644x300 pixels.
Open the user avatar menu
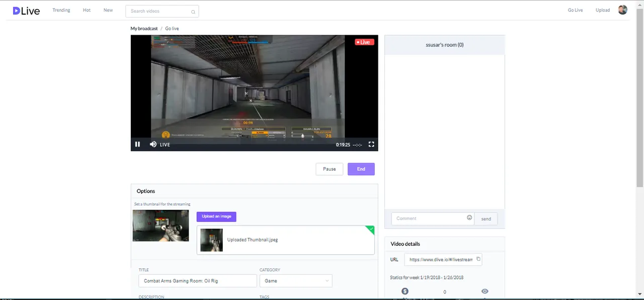622,10
